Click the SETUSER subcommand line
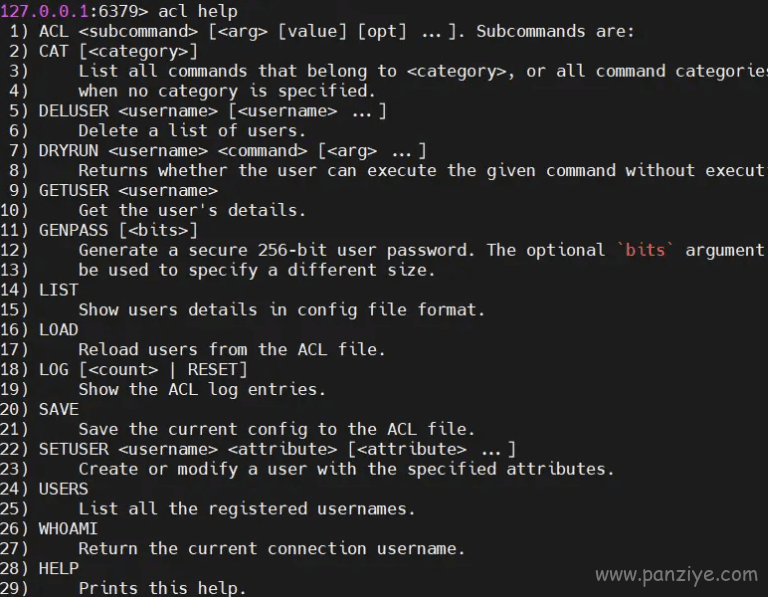768x597 pixels. coord(277,449)
